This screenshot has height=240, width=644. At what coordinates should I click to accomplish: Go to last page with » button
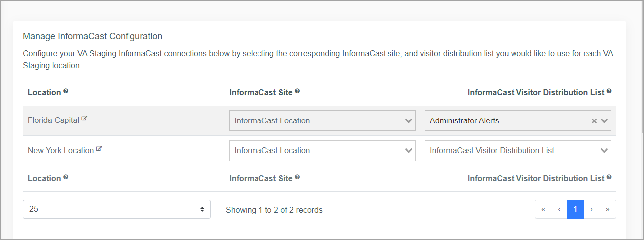[607, 209]
